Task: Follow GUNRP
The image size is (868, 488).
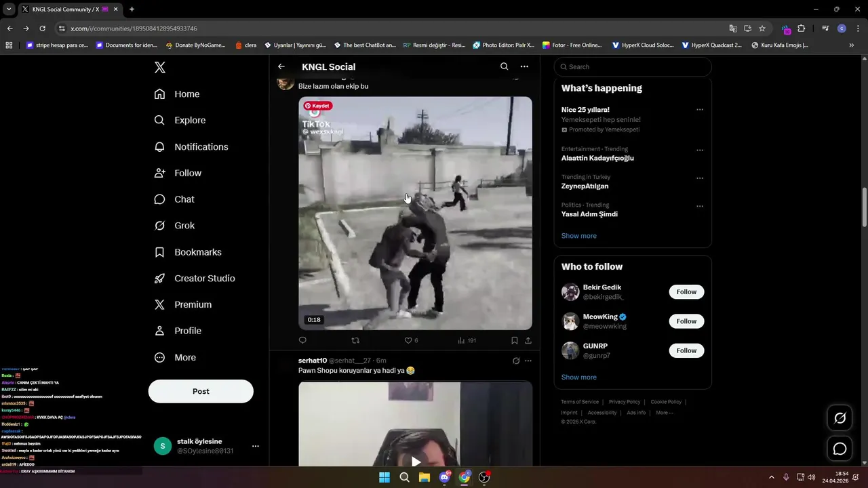Action: pos(686,350)
